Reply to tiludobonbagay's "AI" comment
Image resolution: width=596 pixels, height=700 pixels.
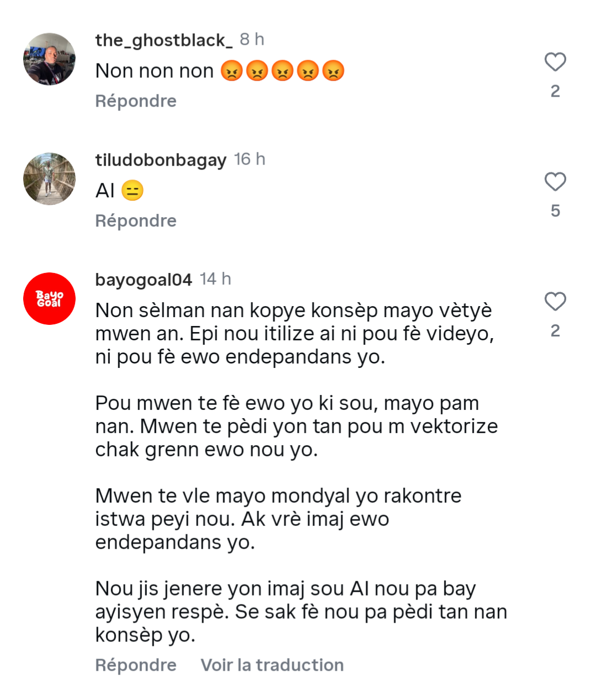point(136,221)
